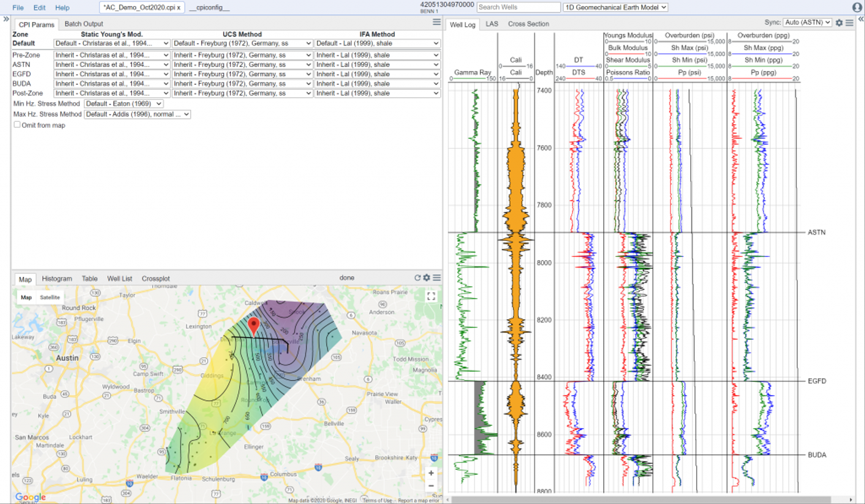Open the Edit menu

(x=39, y=8)
